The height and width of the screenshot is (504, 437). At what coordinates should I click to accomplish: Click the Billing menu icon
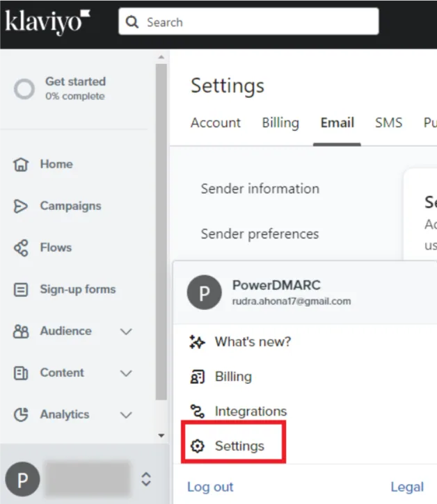[x=197, y=377]
